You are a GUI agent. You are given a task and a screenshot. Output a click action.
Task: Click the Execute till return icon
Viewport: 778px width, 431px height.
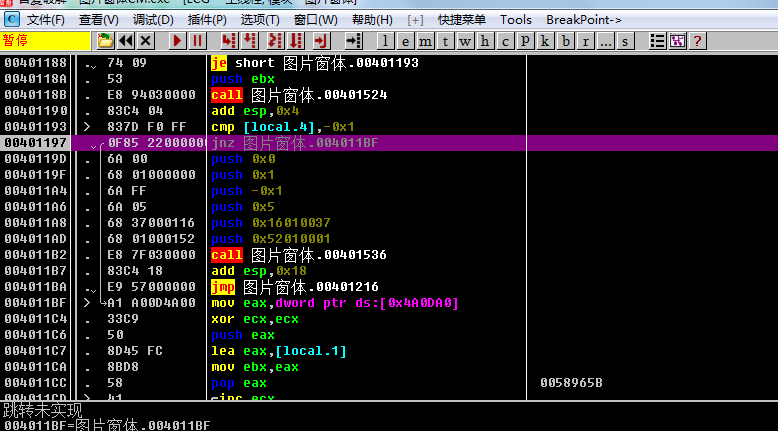[x=321, y=41]
